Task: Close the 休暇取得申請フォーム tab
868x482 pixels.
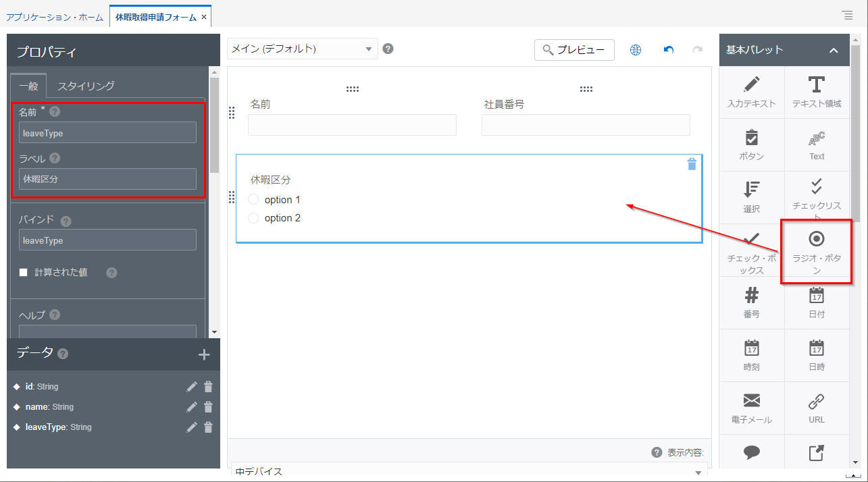Action: click(x=204, y=17)
